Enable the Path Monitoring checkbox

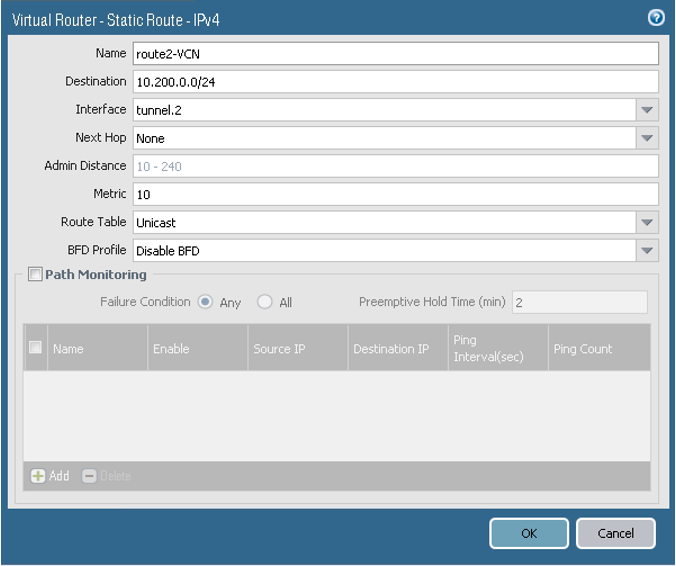coord(35,275)
